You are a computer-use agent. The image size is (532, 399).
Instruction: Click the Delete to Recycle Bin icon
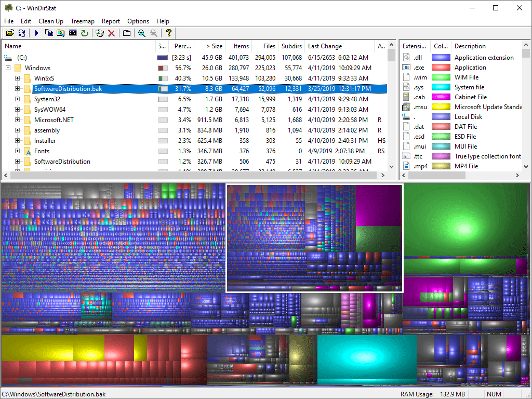(x=100, y=33)
